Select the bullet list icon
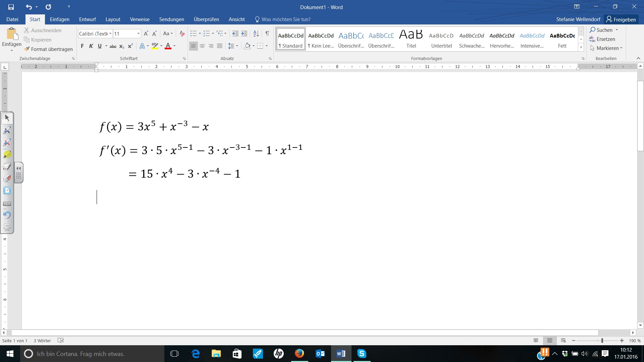Image resolution: width=644 pixels, height=362 pixels. pos(194,34)
